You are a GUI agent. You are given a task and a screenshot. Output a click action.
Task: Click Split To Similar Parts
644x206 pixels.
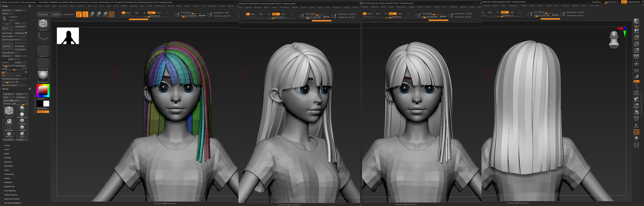coord(14,39)
